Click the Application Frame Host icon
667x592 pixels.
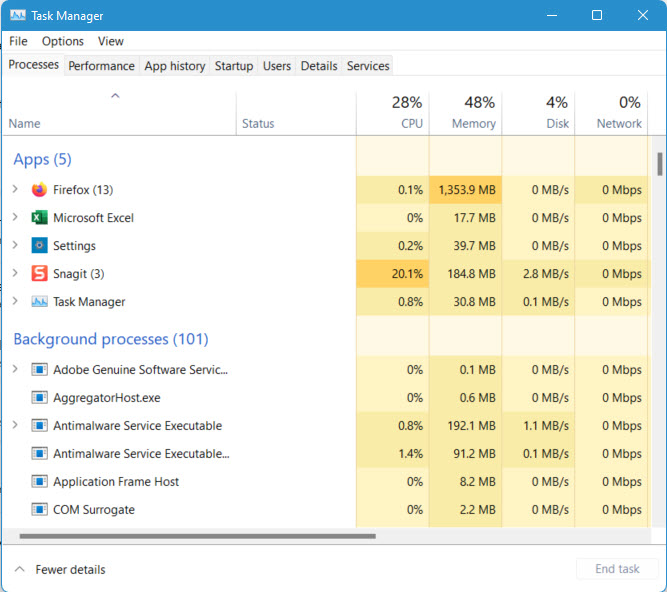40,481
